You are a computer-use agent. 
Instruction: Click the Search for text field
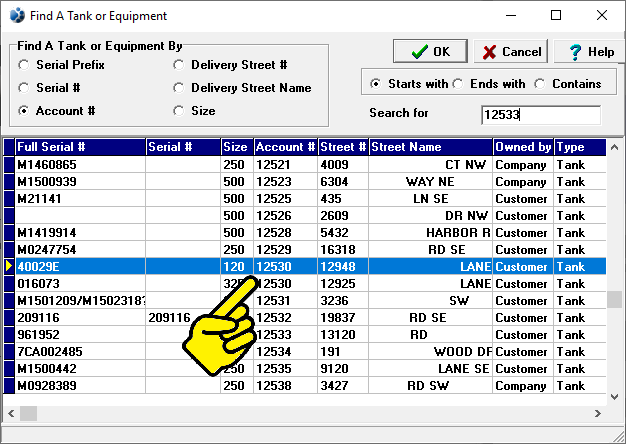pos(540,115)
